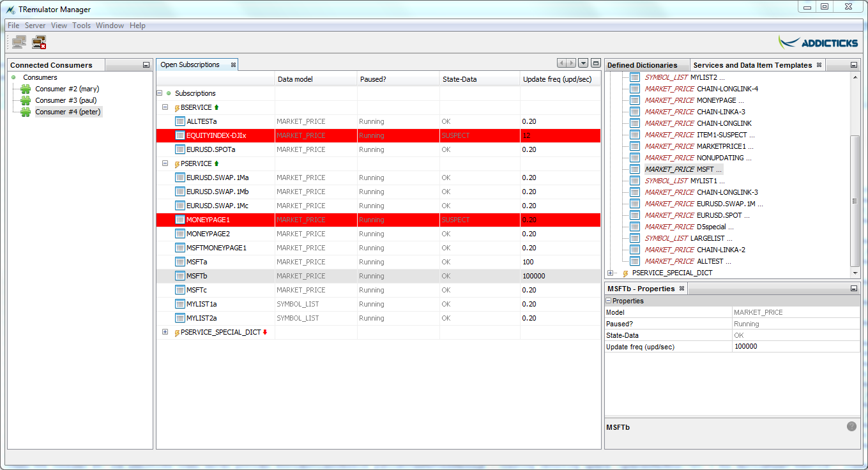Screen dimensions: 868x470
Task: Click the MYLIST2 template icon
Action: point(635,77)
